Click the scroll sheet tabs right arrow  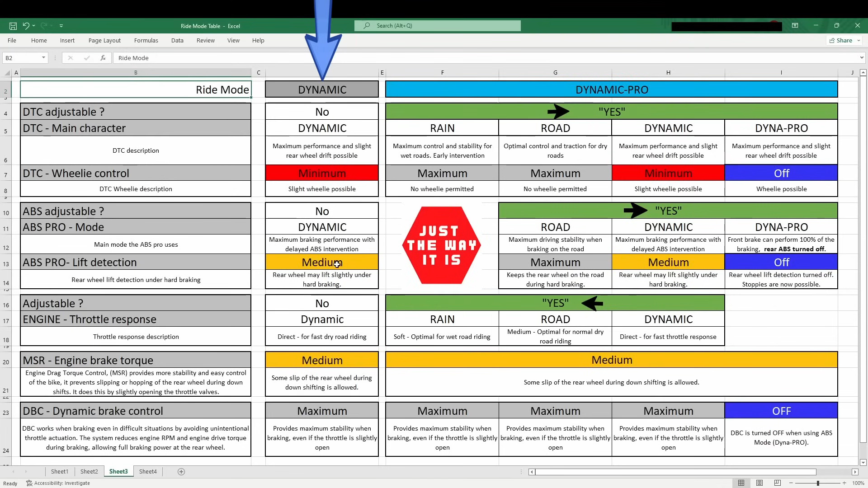point(26,472)
